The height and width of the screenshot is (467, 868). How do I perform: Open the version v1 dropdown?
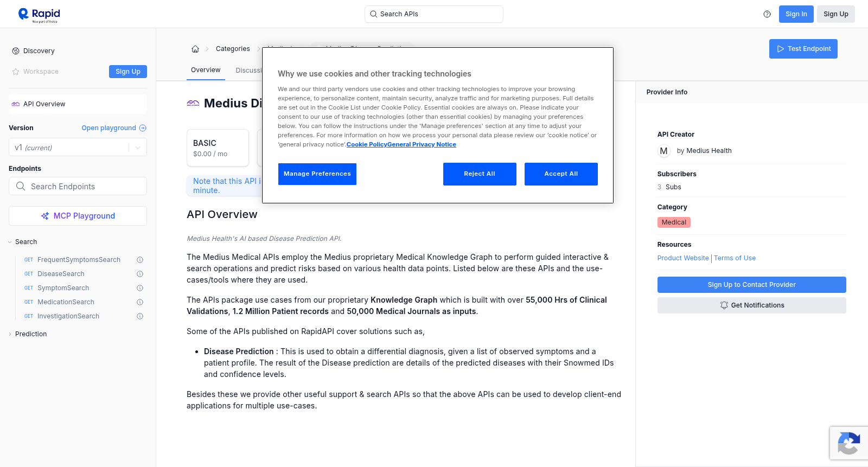click(78, 148)
